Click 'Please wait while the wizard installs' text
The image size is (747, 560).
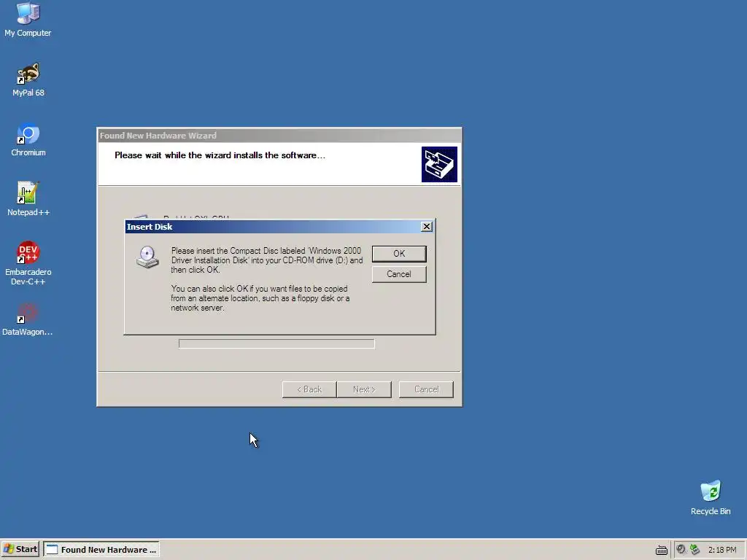220,155
